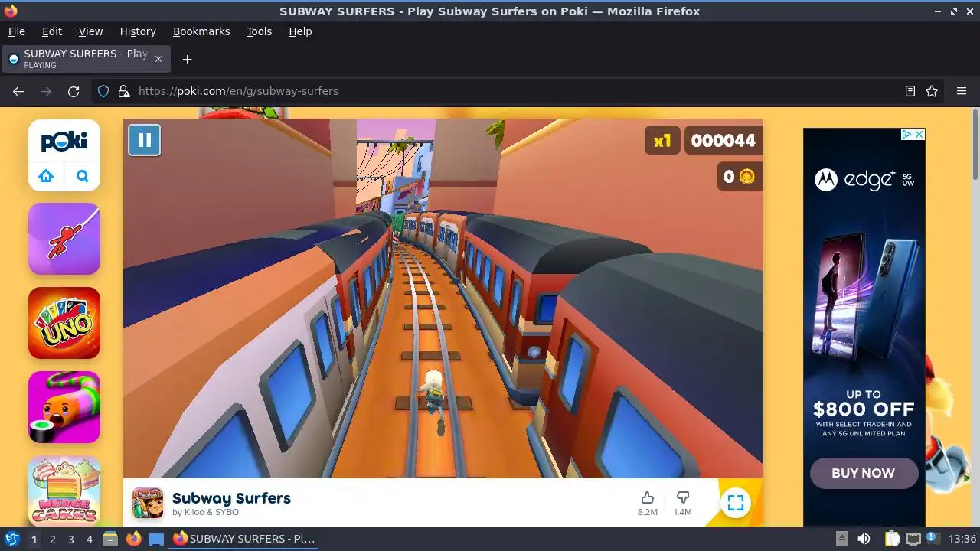Open the sushi snake game thumbnail

click(x=64, y=407)
